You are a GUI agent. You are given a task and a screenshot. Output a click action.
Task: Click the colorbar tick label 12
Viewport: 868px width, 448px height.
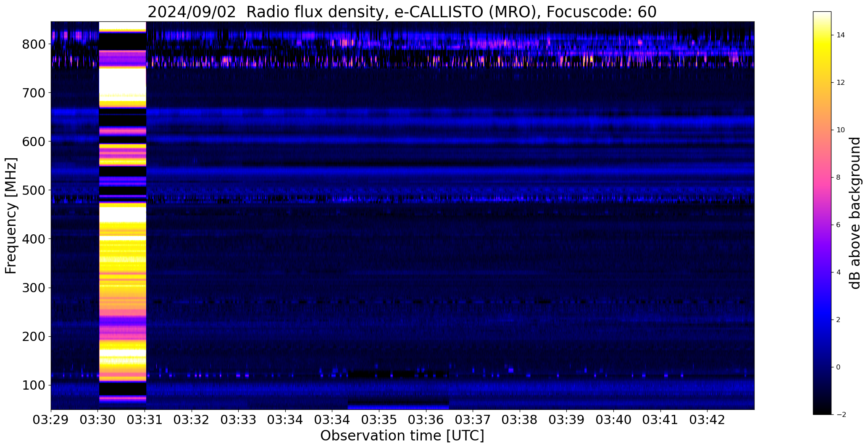point(841,83)
